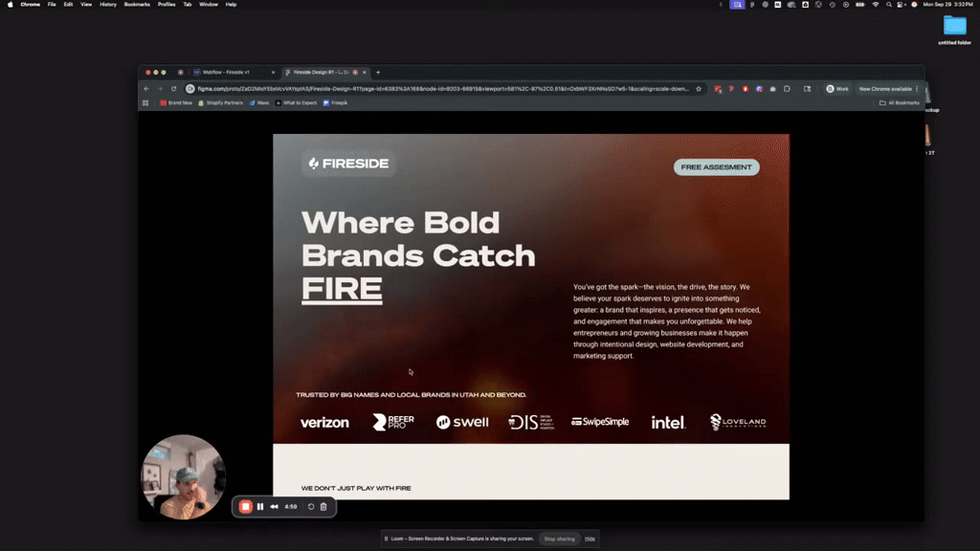Viewport: 980px width, 551px height.
Task: Open the Chrome apps grid in the bookmarks bar
Action: (146, 102)
